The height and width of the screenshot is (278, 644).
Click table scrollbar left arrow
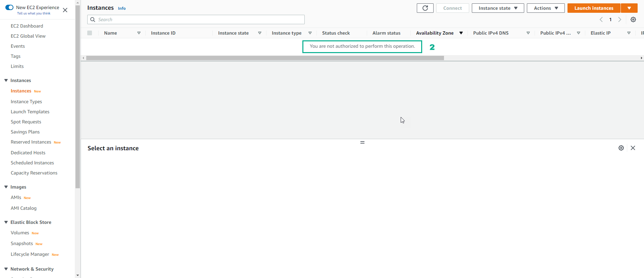point(84,58)
